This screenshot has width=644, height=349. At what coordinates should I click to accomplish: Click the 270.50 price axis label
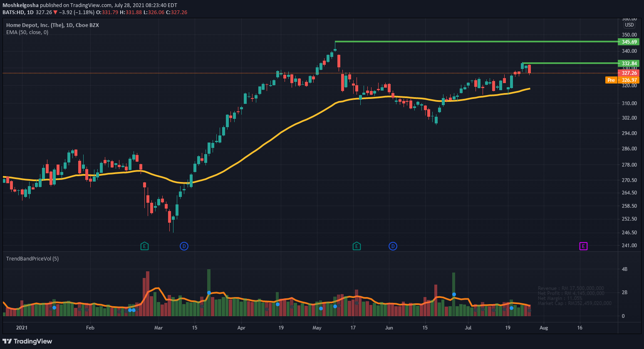pyautogui.click(x=629, y=180)
